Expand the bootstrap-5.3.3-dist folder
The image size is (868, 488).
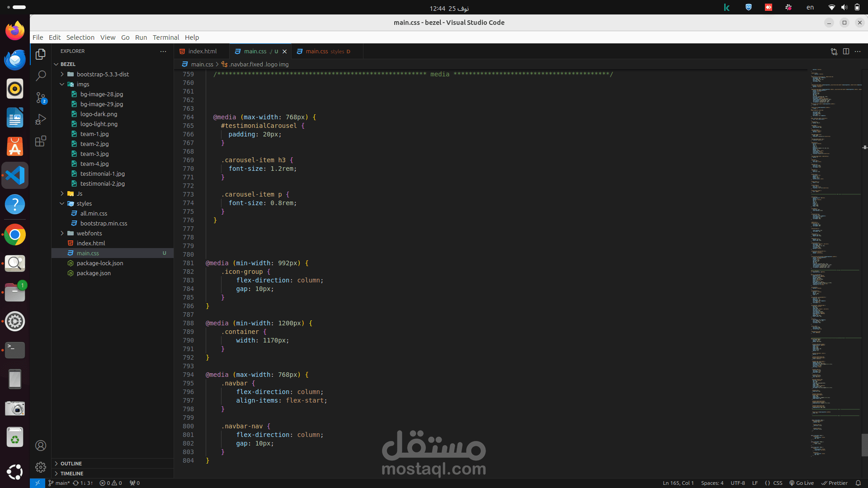[103, 74]
